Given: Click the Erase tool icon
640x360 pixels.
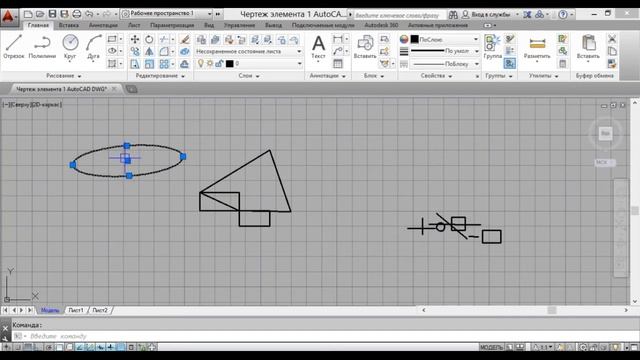Looking at the screenshot, I should point(185,39).
